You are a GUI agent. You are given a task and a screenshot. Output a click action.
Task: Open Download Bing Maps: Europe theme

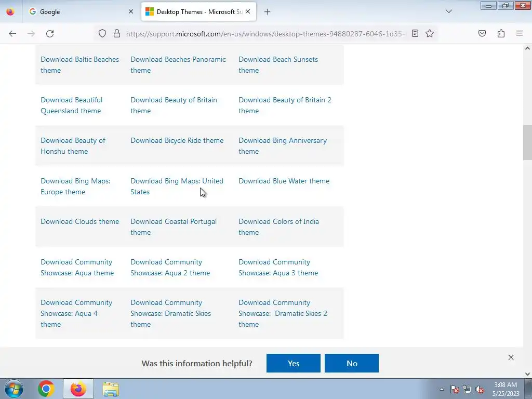75,187
